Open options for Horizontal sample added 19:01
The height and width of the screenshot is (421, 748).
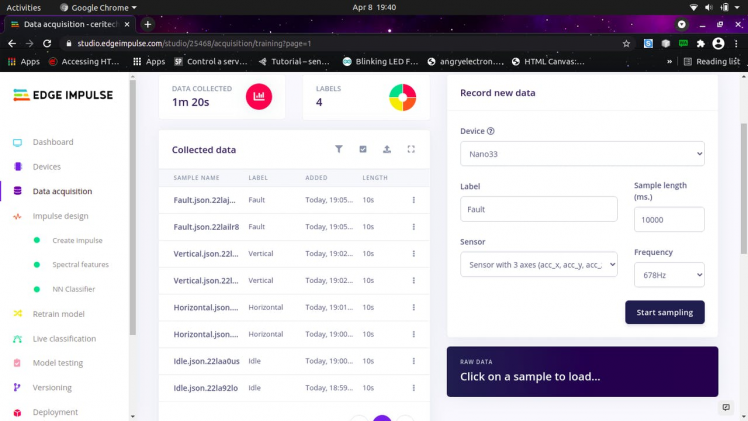point(414,307)
